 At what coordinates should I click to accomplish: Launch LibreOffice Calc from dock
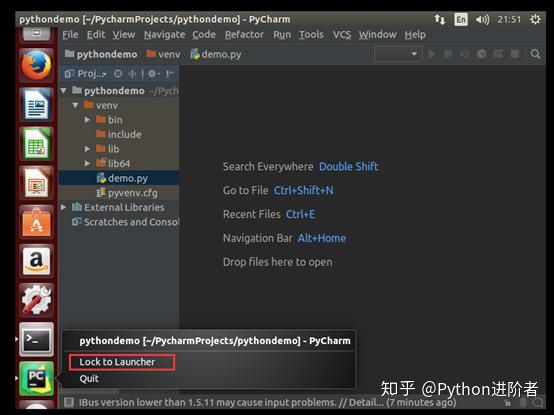(x=36, y=144)
